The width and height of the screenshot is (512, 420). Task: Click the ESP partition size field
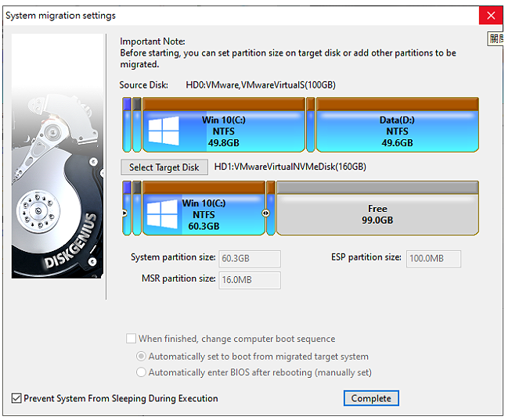(x=433, y=259)
